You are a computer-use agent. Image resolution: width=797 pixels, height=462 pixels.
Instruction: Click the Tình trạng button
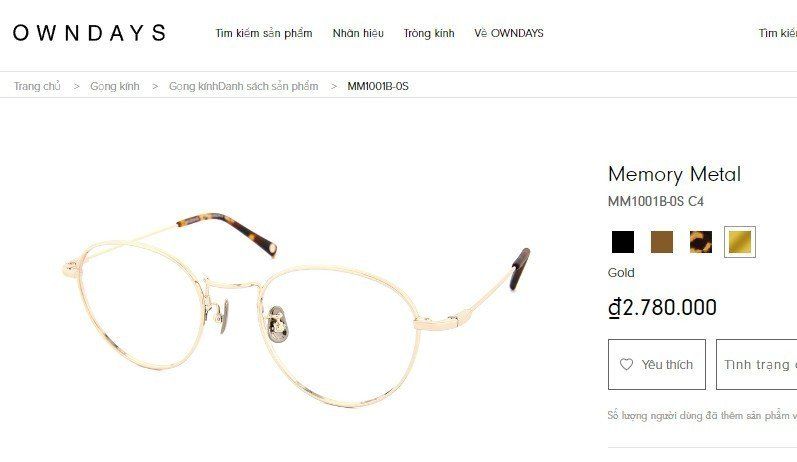tap(756, 364)
